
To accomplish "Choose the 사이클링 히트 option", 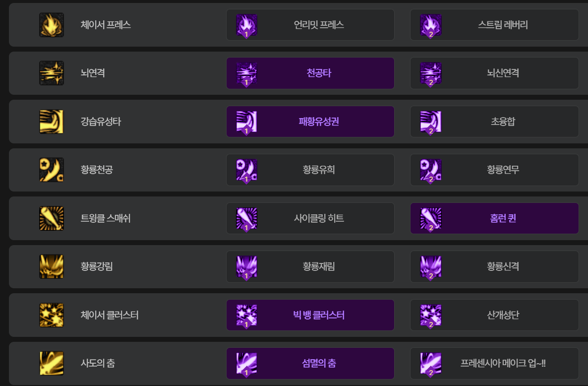I will [310, 218].
